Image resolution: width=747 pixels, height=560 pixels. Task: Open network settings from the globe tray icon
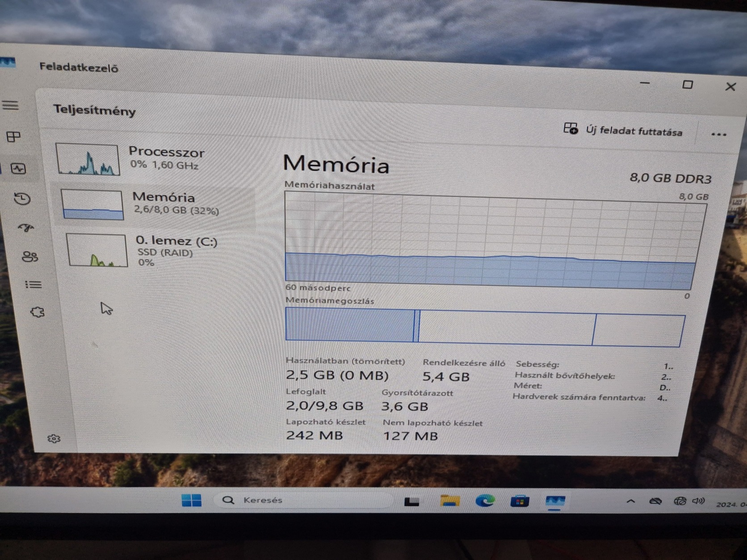click(680, 501)
